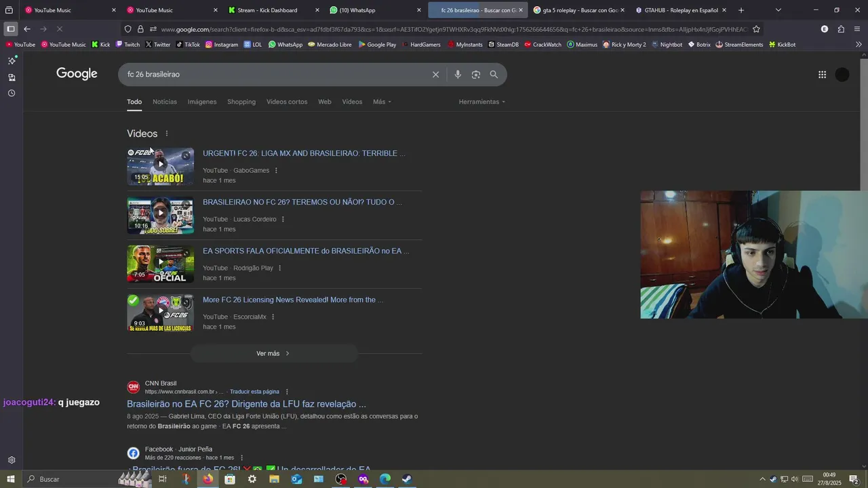Open options for the Lucas Cordeiro video result

point(283,220)
